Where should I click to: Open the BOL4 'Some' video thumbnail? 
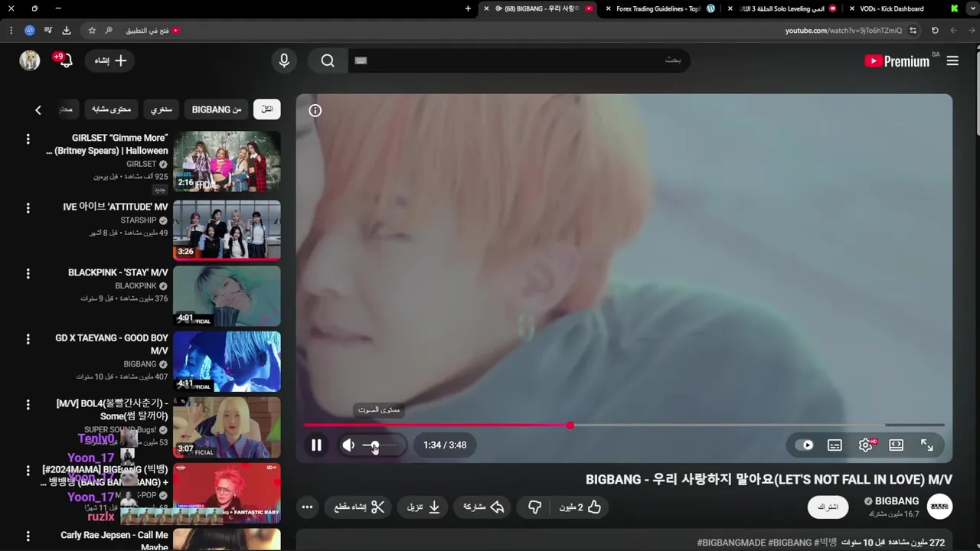click(227, 427)
